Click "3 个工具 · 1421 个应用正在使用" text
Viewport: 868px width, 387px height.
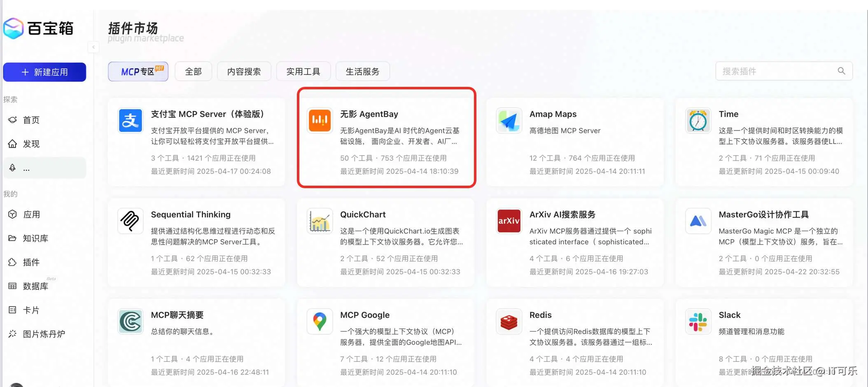tap(203, 158)
